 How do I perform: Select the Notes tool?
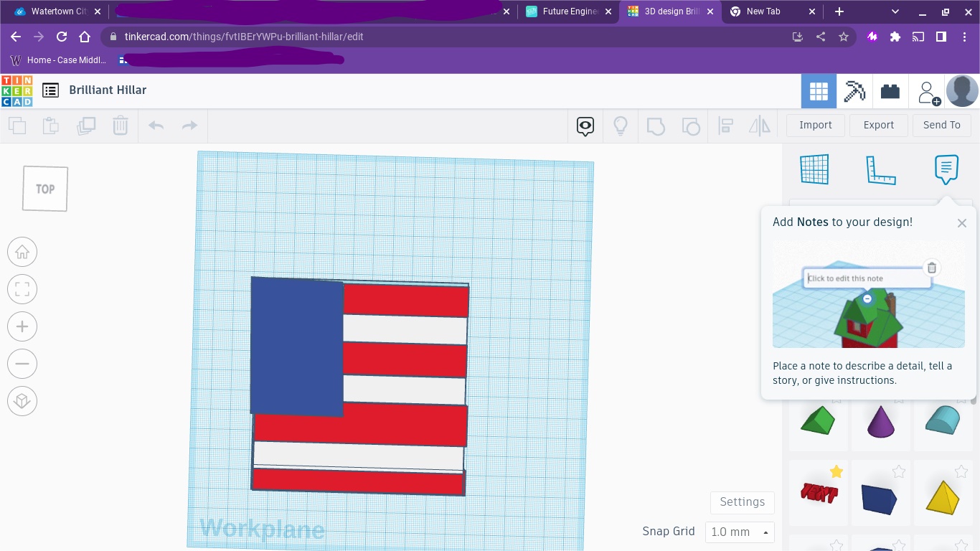point(946,170)
